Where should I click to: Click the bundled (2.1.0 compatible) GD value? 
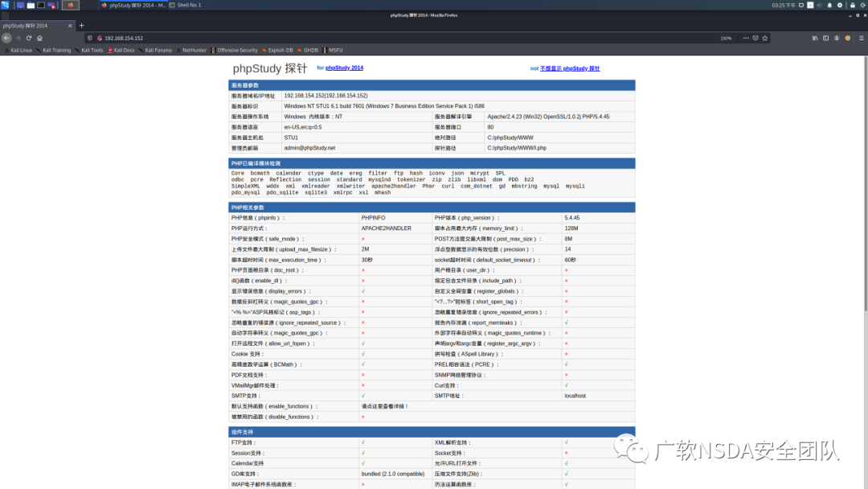click(393, 474)
